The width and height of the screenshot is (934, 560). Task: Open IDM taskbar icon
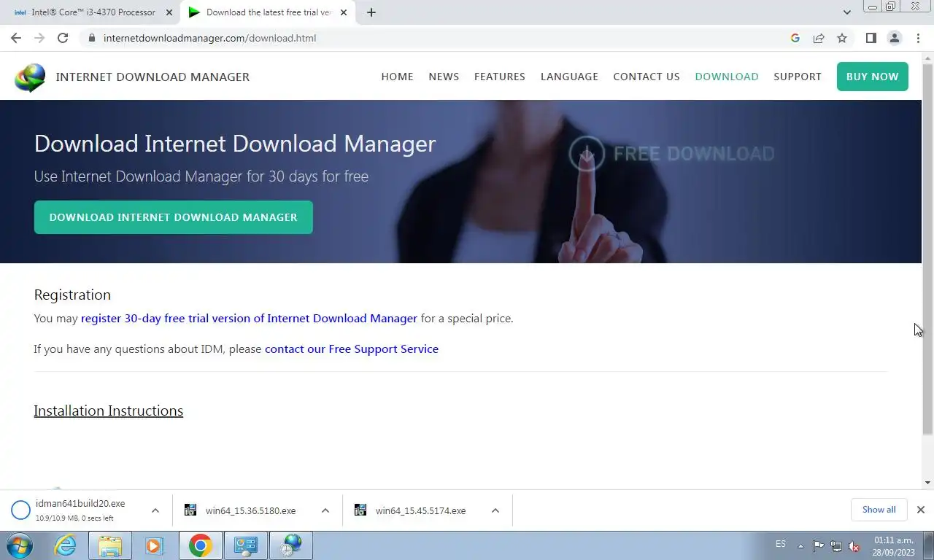tap(291, 545)
